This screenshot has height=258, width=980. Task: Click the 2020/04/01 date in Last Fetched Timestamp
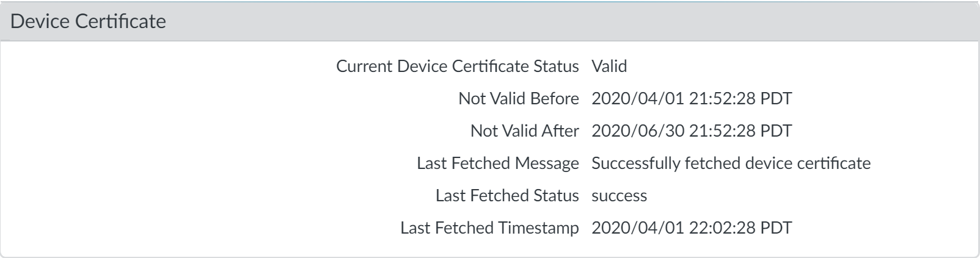[638, 228]
